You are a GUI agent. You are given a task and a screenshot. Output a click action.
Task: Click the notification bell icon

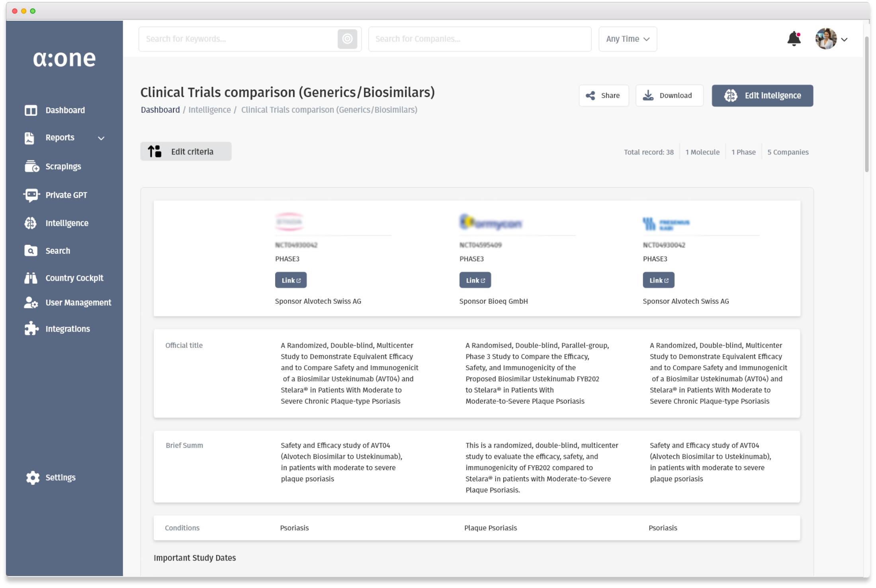(794, 39)
